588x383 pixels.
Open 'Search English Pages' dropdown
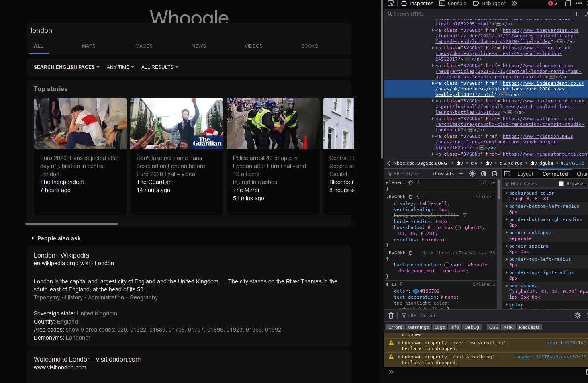(66, 67)
